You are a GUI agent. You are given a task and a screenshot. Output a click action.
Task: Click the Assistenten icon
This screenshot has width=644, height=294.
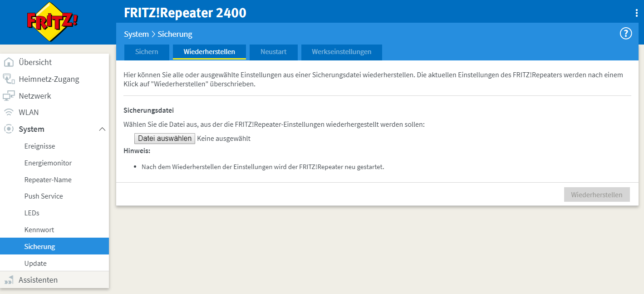click(9, 280)
